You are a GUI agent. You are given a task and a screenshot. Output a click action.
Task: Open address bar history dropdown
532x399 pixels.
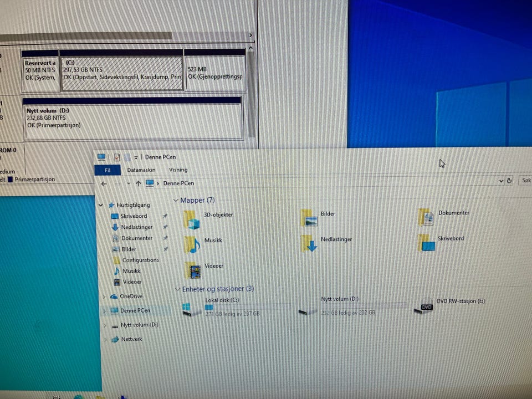[501, 181]
